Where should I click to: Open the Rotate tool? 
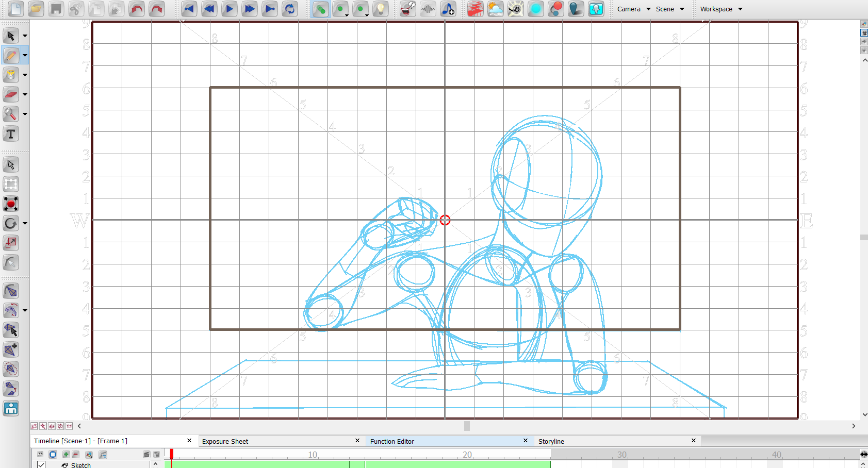click(10, 224)
